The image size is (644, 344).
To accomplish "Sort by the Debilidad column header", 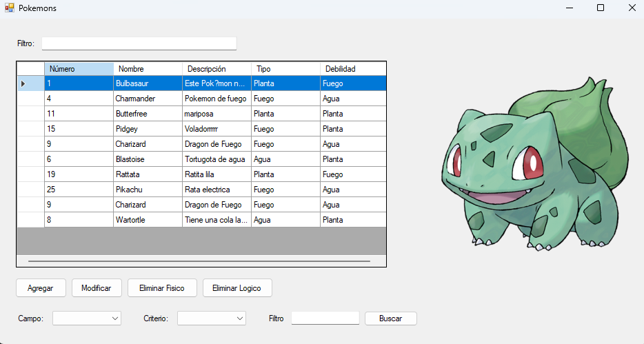I will (352, 69).
